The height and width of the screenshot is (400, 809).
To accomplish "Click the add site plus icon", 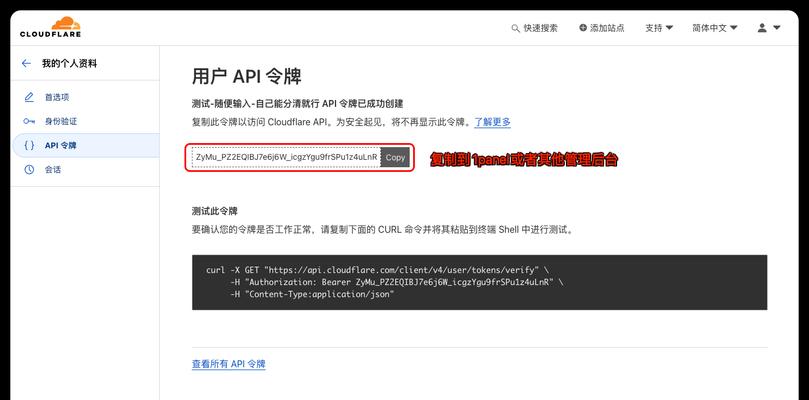I will (x=583, y=28).
